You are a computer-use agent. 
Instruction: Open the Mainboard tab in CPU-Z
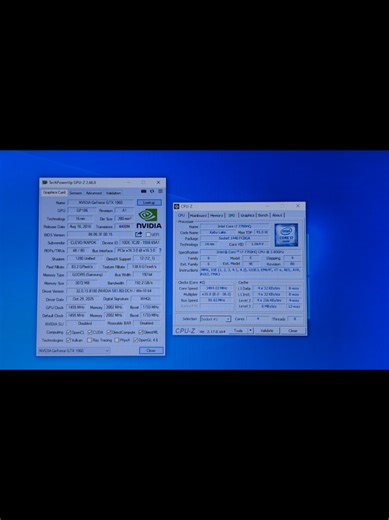pos(198,215)
